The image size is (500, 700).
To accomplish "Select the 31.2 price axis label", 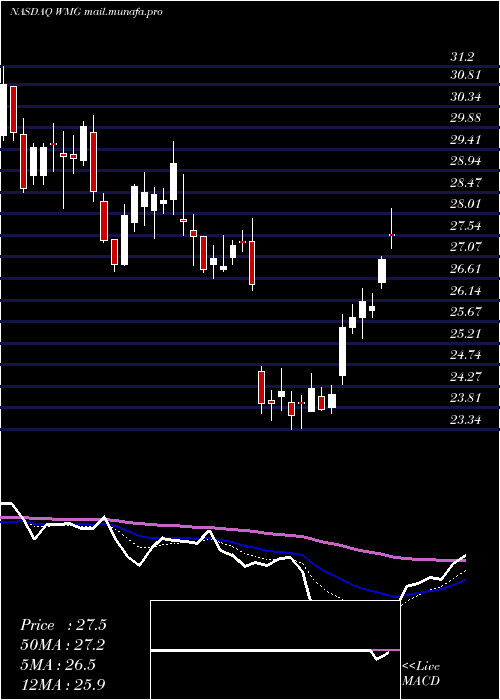I will coord(462,57).
